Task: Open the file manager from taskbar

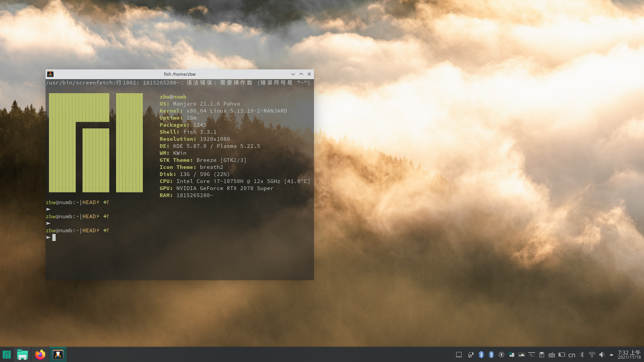Action: click(x=22, y=355)
